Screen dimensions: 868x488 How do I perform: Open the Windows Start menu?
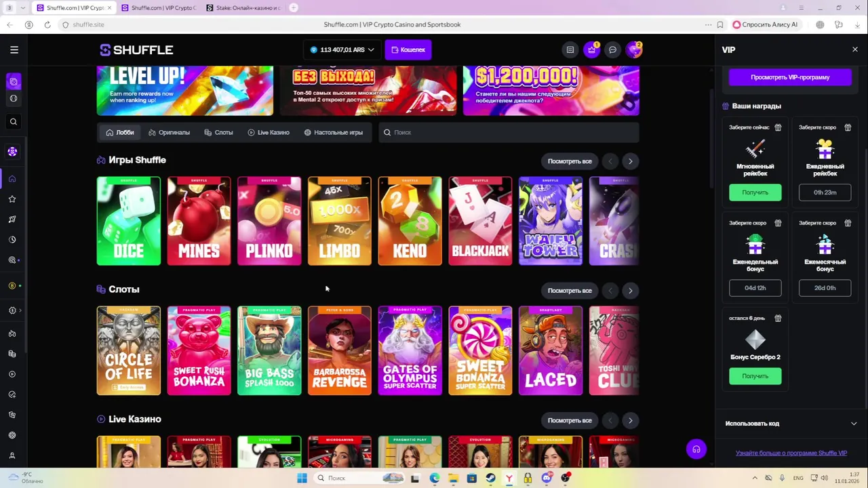[302, 478]
